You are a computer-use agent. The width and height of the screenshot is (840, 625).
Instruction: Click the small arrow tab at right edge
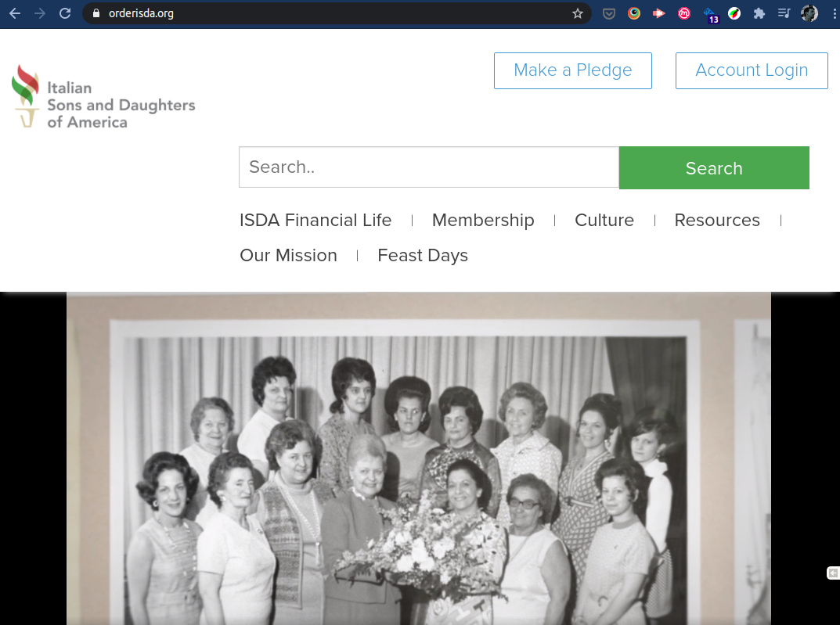[833, 573]
